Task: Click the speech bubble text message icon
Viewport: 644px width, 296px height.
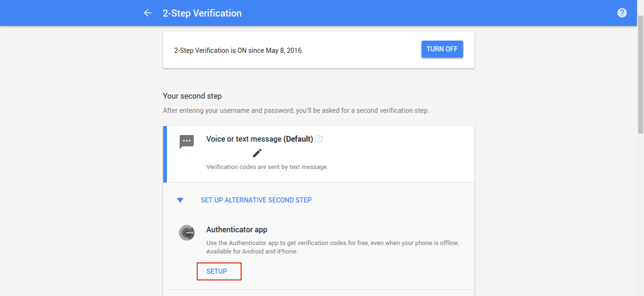Action: (x=187, y=142)
